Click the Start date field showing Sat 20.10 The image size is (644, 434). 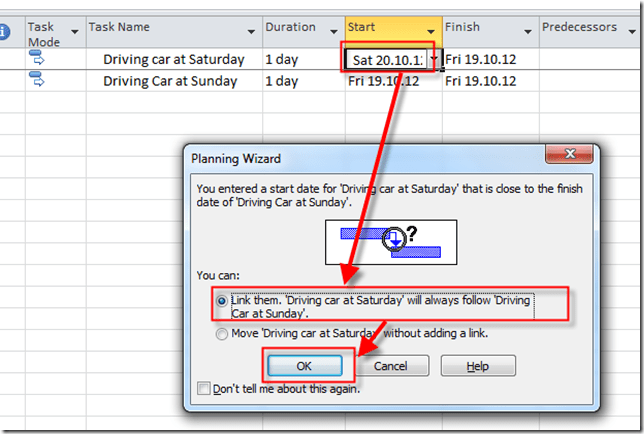tap(385, 60)
